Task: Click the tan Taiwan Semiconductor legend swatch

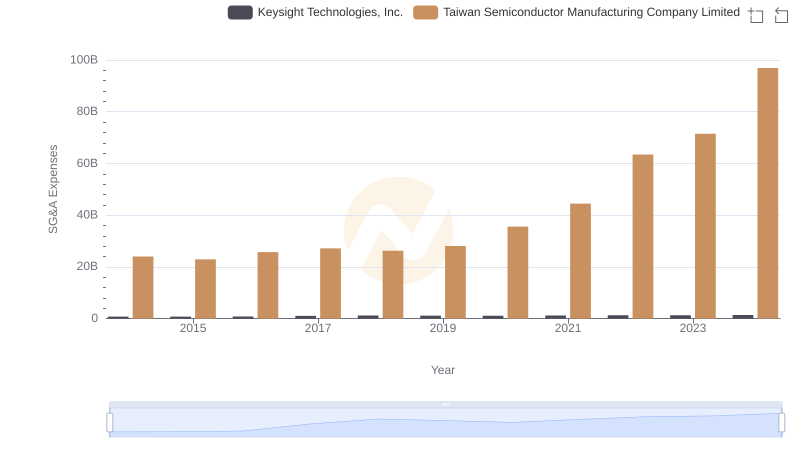Action: [426, 12]
